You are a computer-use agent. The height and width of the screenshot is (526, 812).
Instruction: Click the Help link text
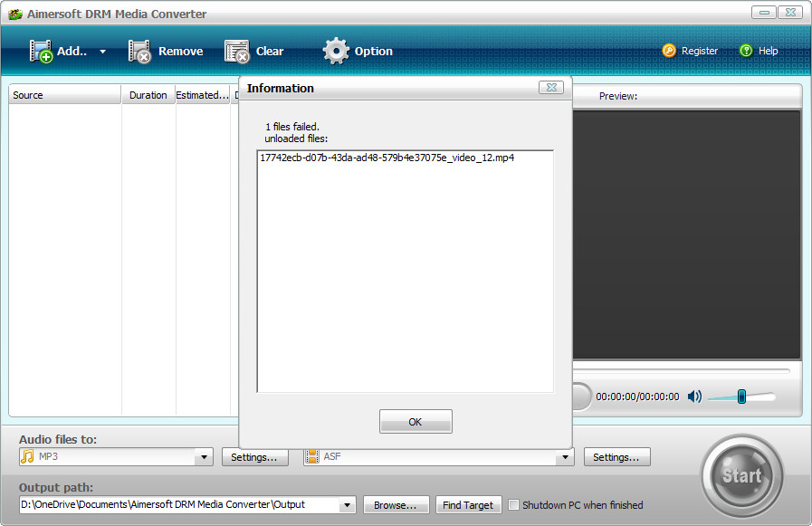[x=768, y=51]
